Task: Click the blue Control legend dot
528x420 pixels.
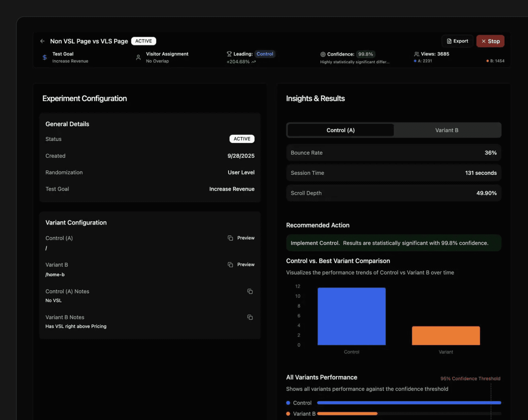Action: 288,403
